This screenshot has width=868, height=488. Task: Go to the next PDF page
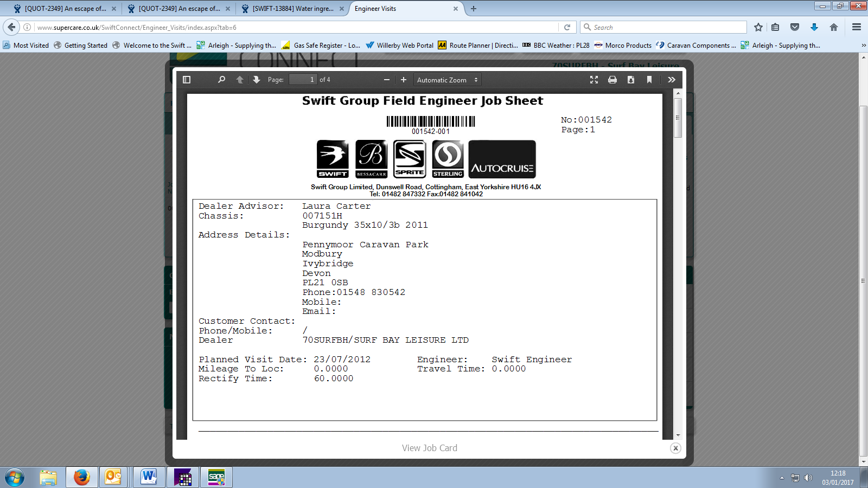(x=257, y=80)
